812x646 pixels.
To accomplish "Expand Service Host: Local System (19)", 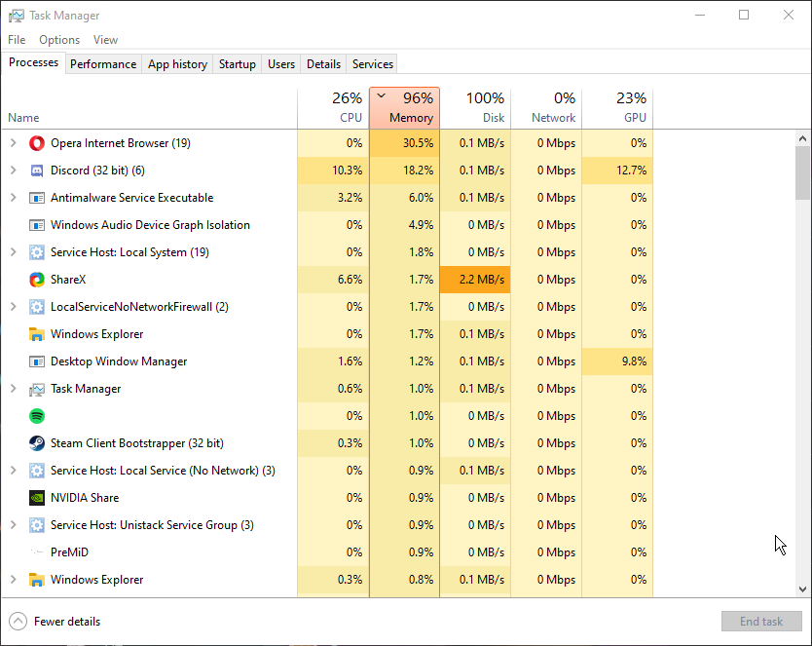I will click(14, 252).
